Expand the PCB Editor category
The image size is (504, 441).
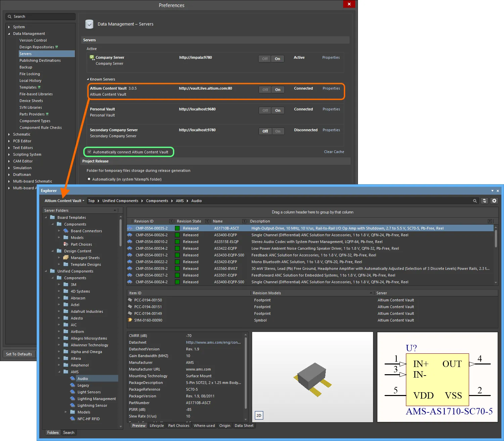9,141
